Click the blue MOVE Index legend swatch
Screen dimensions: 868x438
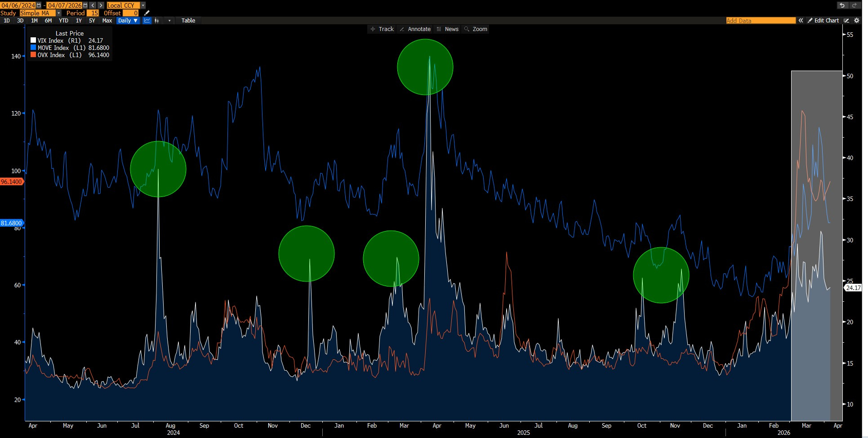tap(33, 48)
